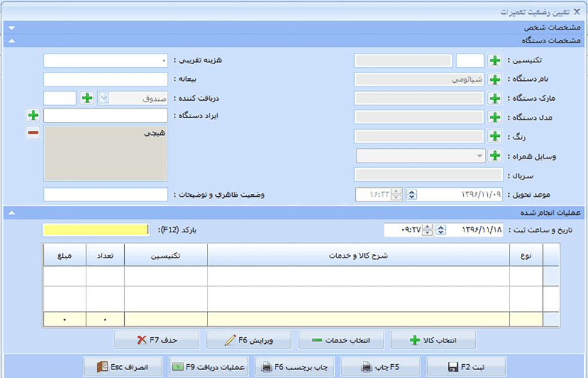Click the سریال input field

428,175
